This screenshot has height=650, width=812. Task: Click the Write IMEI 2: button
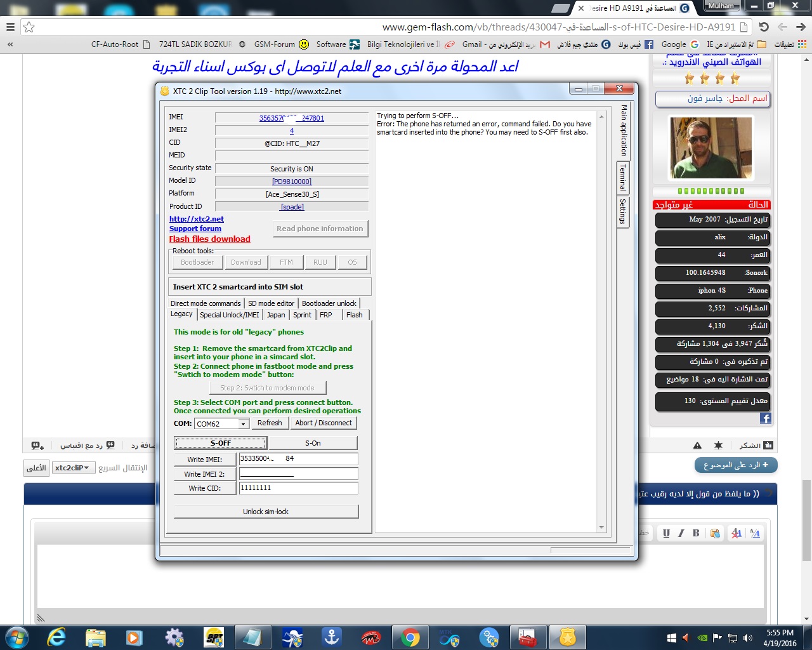click(205, 474)
